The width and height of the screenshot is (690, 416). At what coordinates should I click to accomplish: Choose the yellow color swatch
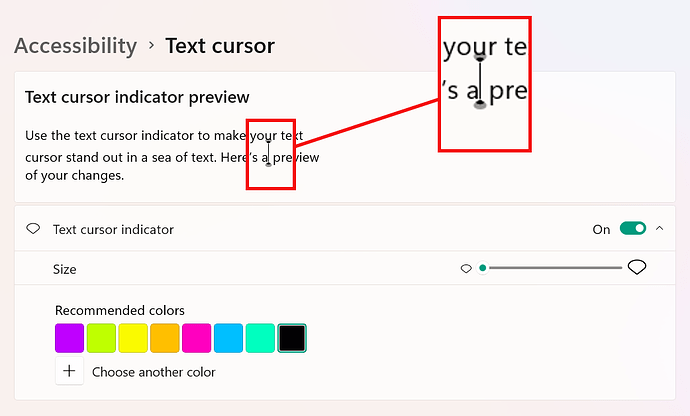133,338
